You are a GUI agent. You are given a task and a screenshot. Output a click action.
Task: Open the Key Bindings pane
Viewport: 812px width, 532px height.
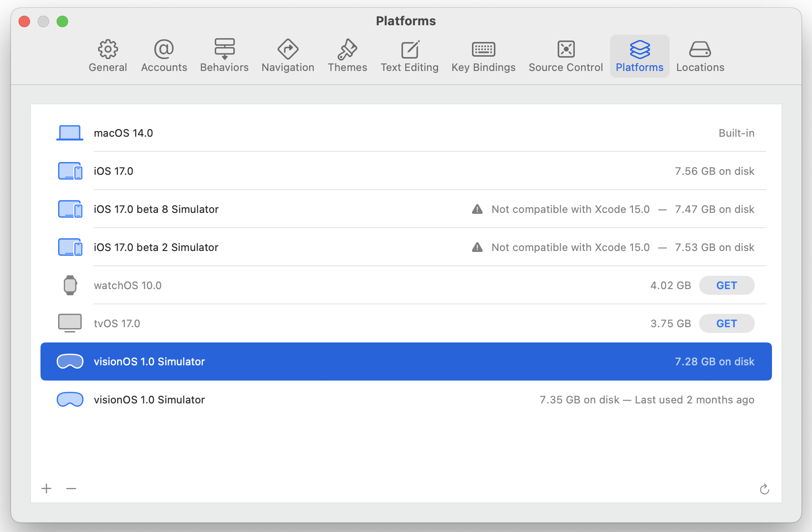483,56
